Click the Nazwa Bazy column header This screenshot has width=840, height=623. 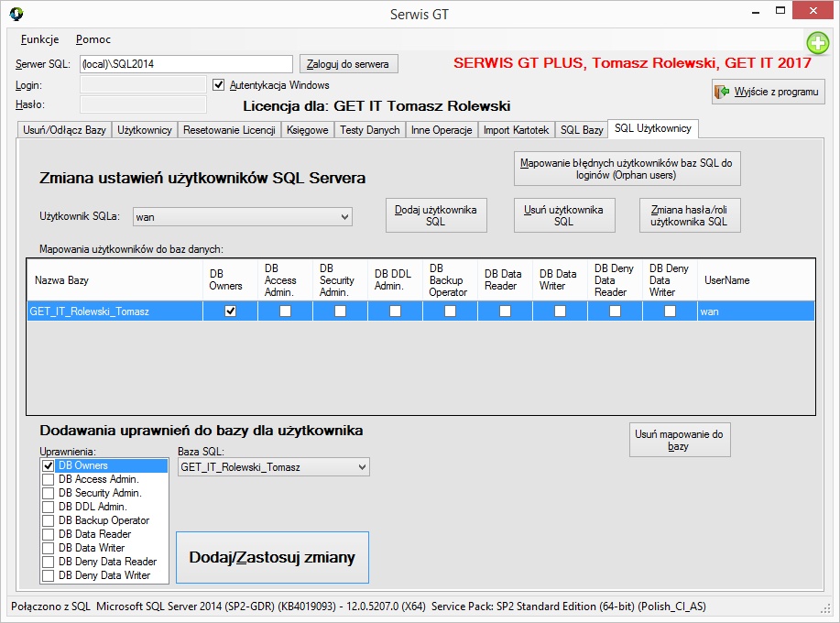point(115,280)
